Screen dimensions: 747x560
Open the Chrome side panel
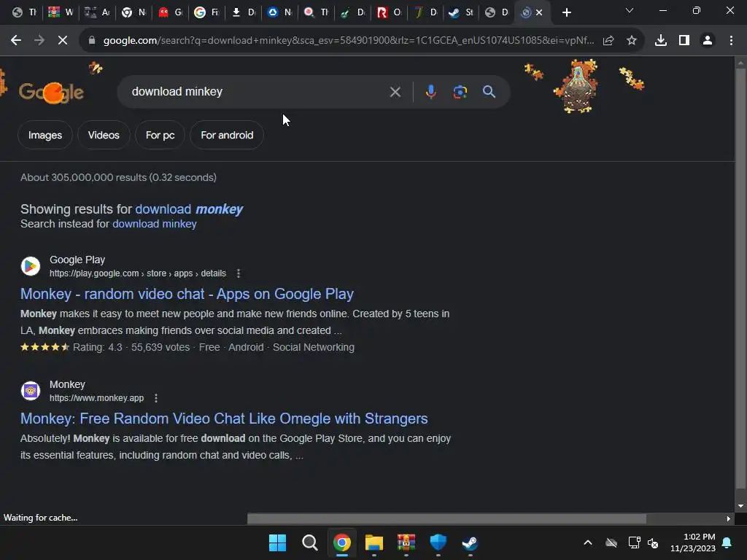(684, 41)
